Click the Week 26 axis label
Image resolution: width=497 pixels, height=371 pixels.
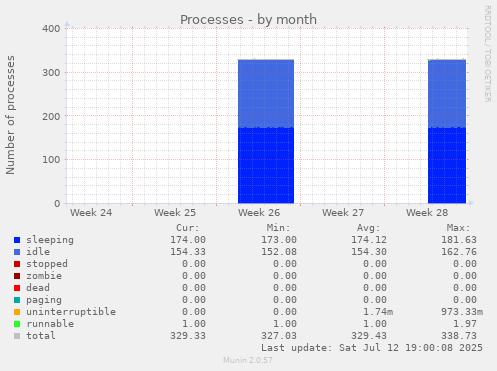(x=259, y=213)
